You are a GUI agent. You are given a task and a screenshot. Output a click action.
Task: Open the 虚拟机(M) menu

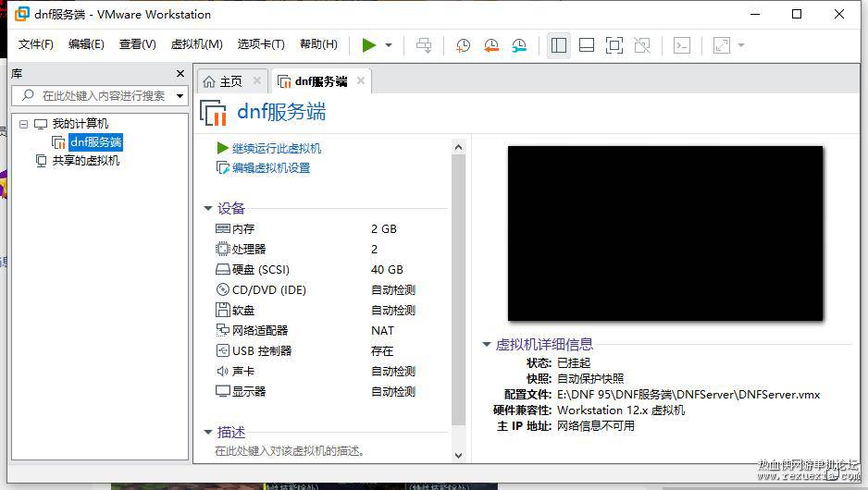point(196,44)
